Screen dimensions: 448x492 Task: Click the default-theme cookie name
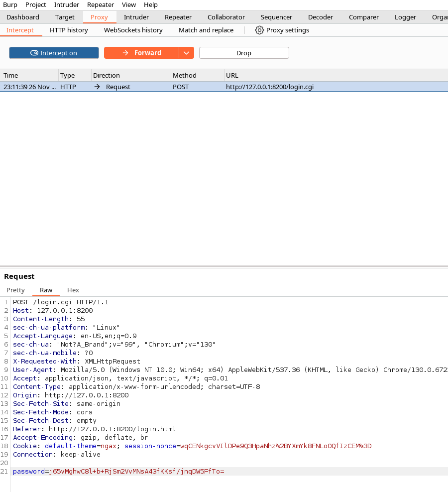(71, 446)
